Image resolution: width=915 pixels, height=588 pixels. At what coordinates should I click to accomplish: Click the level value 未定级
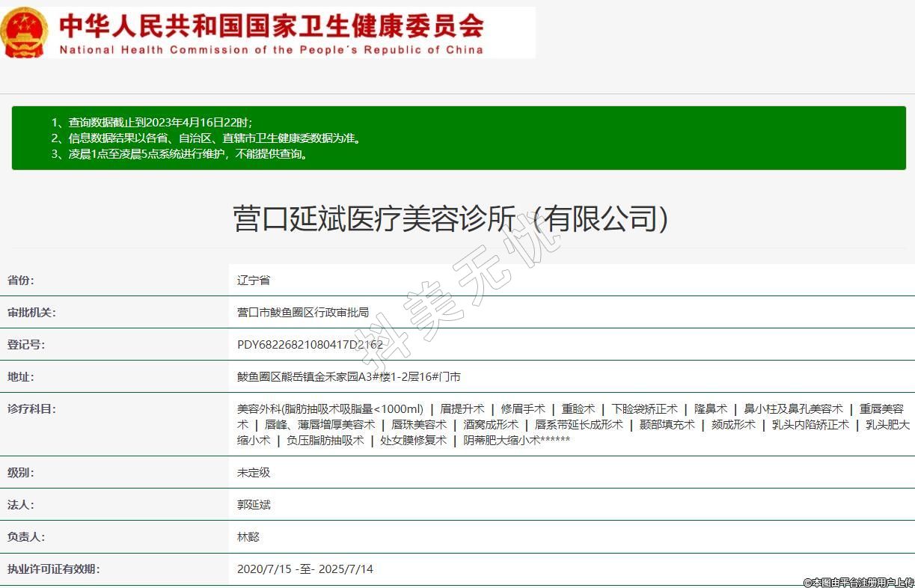coord(254,473)
